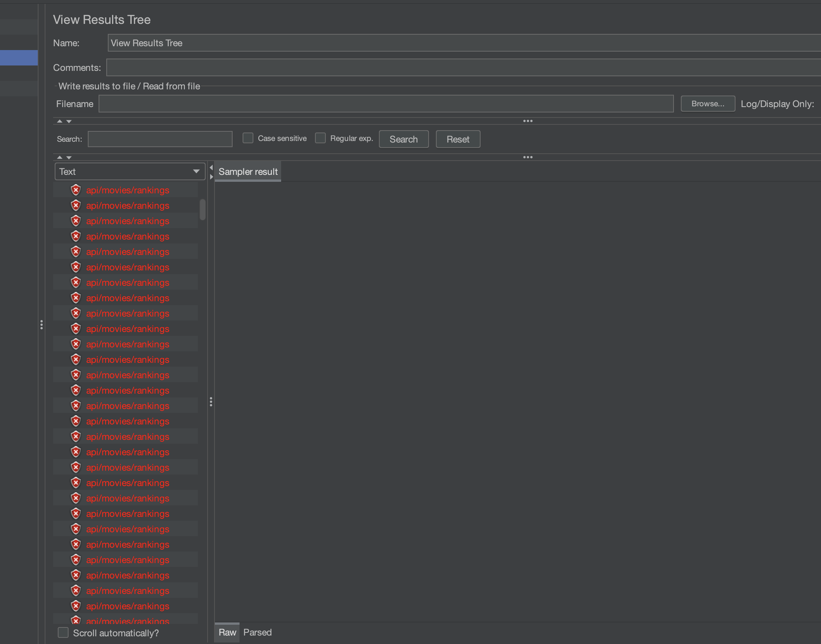The width and height of the screenshot is (821, 644).
Task: Toggle Scroll automatically? checkbox
Action: [x=63, y=633]
